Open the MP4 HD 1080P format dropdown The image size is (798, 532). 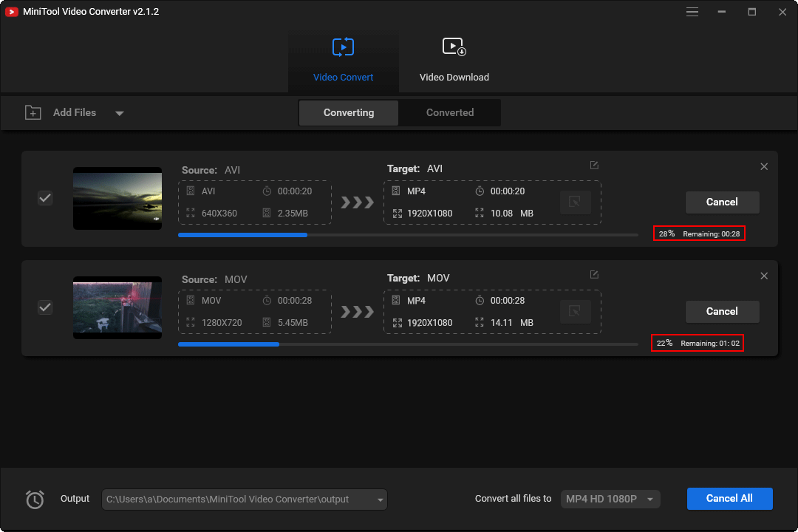(x=610, y=499)
